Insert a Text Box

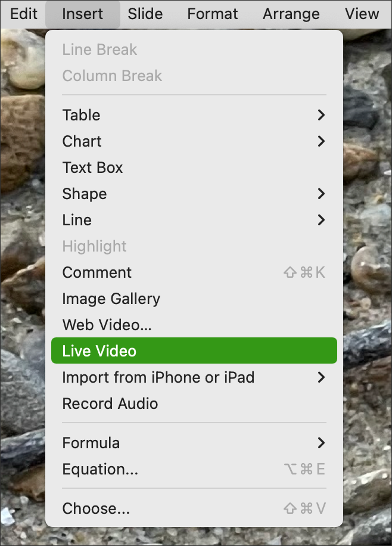pyautogui.click(x=194, y=167)
